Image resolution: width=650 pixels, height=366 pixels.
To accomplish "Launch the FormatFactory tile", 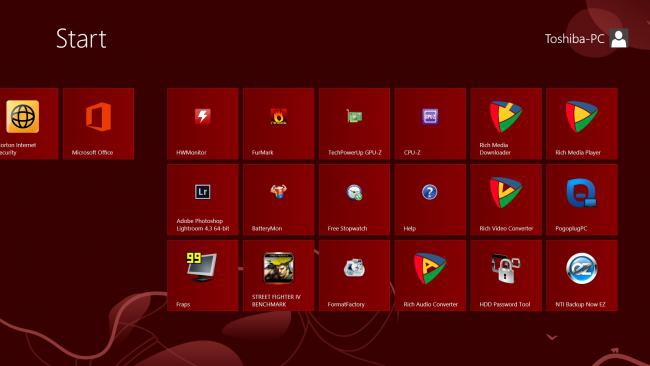I will click(x=354, y=276).
